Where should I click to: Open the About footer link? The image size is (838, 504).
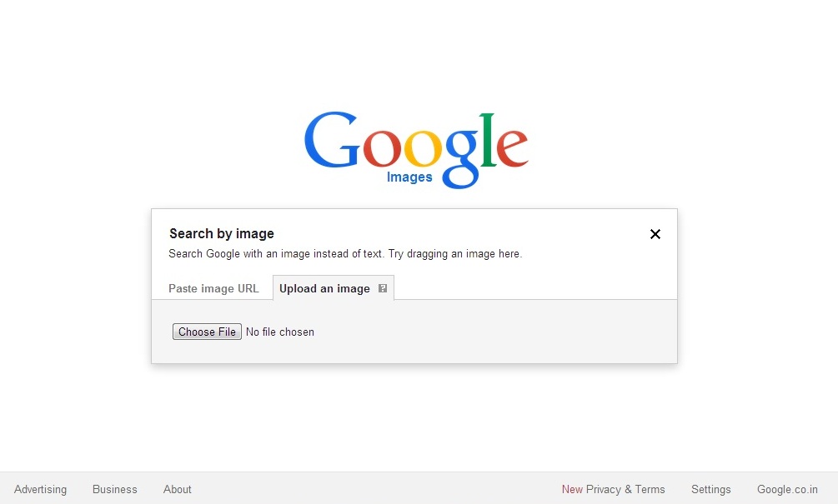[x=178, y=489]
